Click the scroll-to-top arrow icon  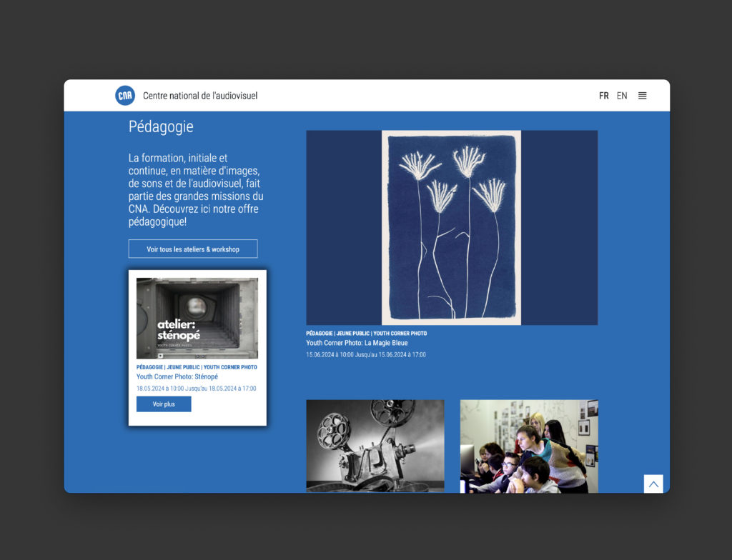[x=653, y=484]
